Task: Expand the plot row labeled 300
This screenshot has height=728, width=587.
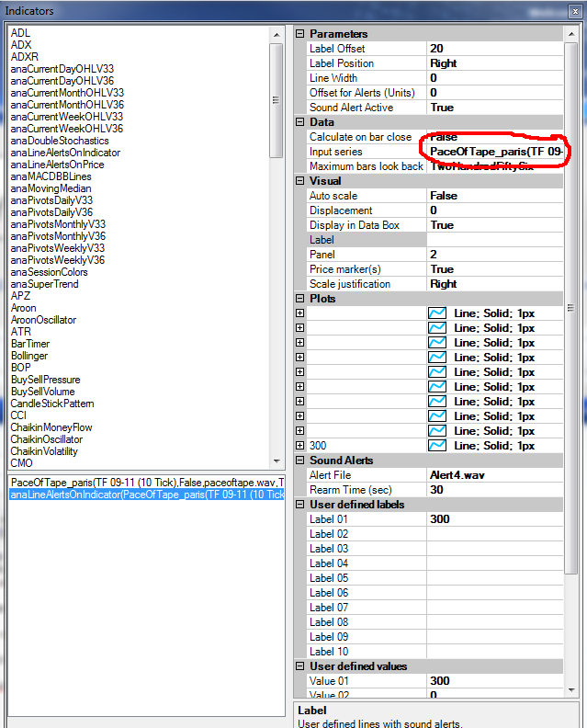Action: tap(300, 446)
